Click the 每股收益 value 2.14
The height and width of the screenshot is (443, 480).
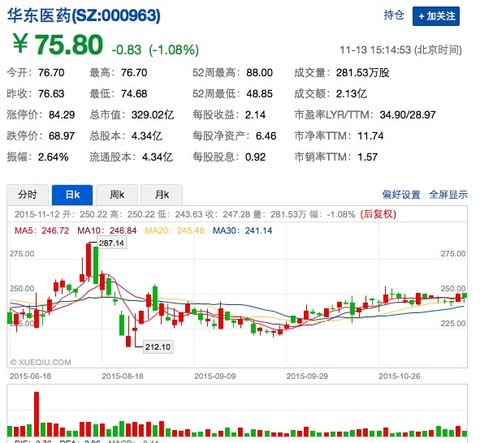(255, 115)
